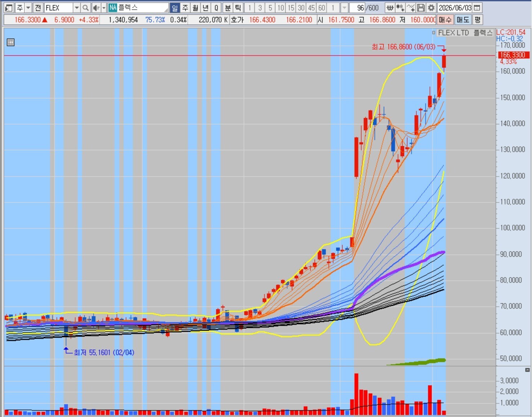Viewport: 532px width, 417px height.
Task: Select the 10 interval button
Action: [281, 8]
